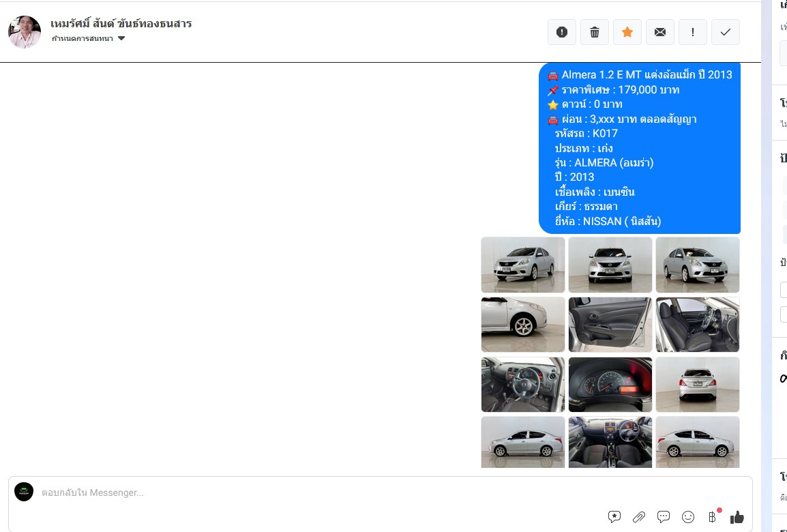Mark as unread with envelope icon
Image resolution: width=787 pixels, height=532 pixels.
(660, 32)
